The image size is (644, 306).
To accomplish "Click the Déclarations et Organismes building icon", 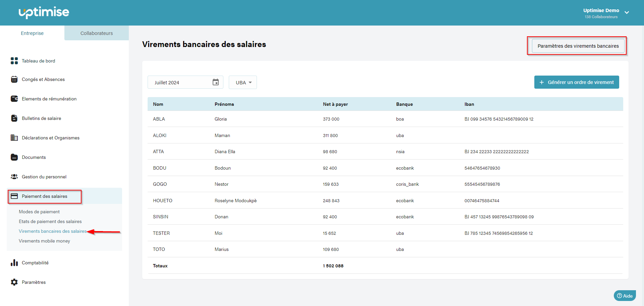I will click(14, 138).
